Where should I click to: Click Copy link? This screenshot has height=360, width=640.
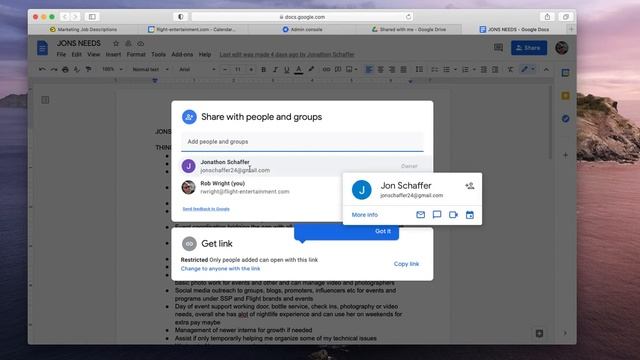pos(406,264)
